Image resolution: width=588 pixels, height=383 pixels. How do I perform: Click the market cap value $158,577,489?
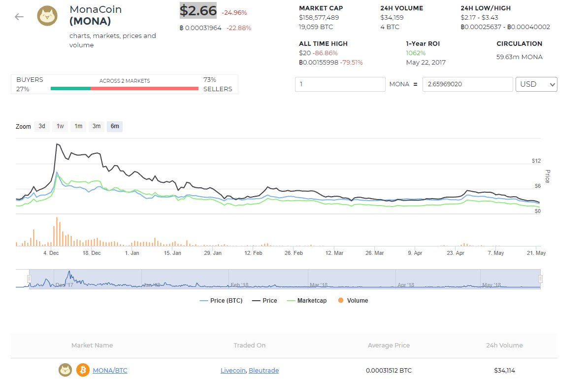coord(319,18)
